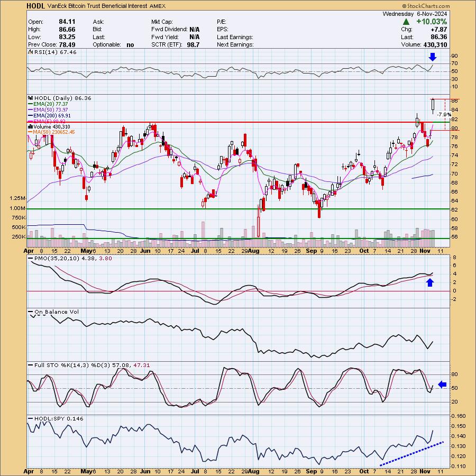Image resolution: width=476 pixels, height=476 pixels.
Task: Click the RSI(14) 67.46 indicator label
Action: tap(55, 52)
